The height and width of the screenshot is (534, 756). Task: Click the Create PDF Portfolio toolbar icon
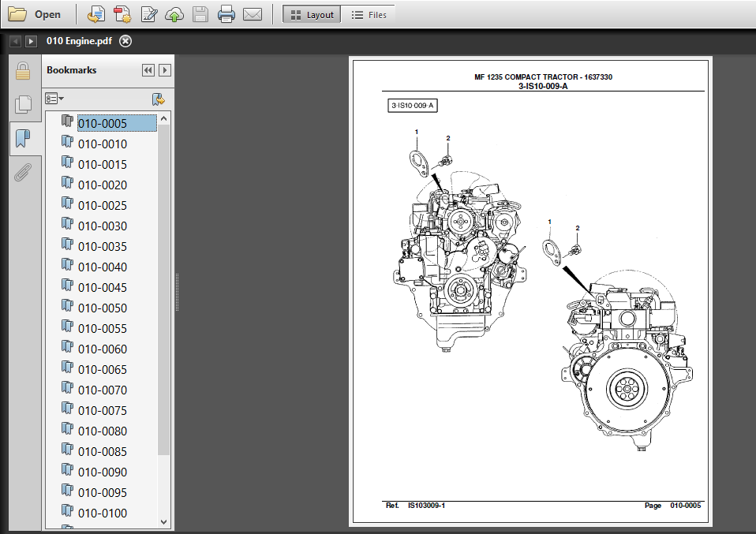(96, 14)
